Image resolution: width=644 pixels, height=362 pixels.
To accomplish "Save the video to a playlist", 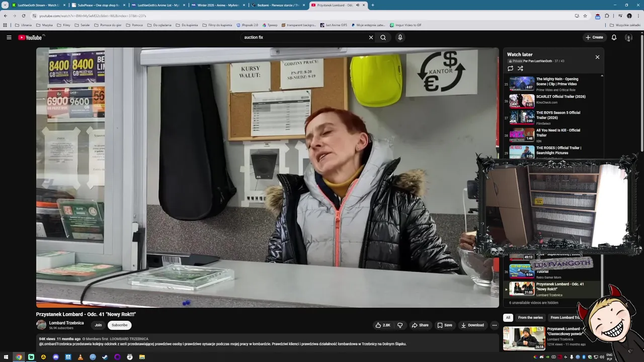I will point(445,325).
